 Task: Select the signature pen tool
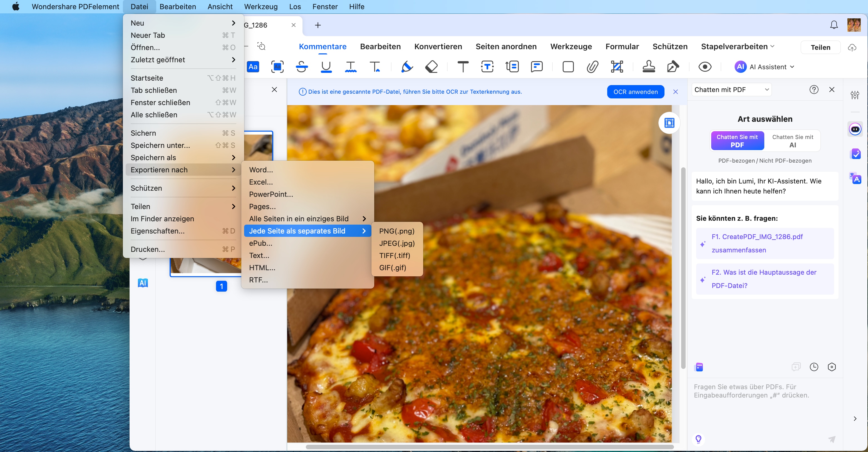673,67
